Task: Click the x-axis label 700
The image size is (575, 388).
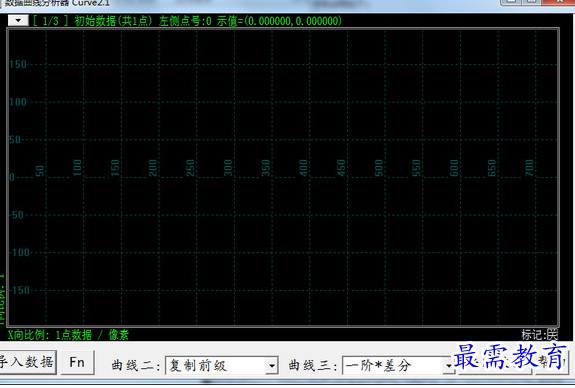Action: (x=529, y=168)
